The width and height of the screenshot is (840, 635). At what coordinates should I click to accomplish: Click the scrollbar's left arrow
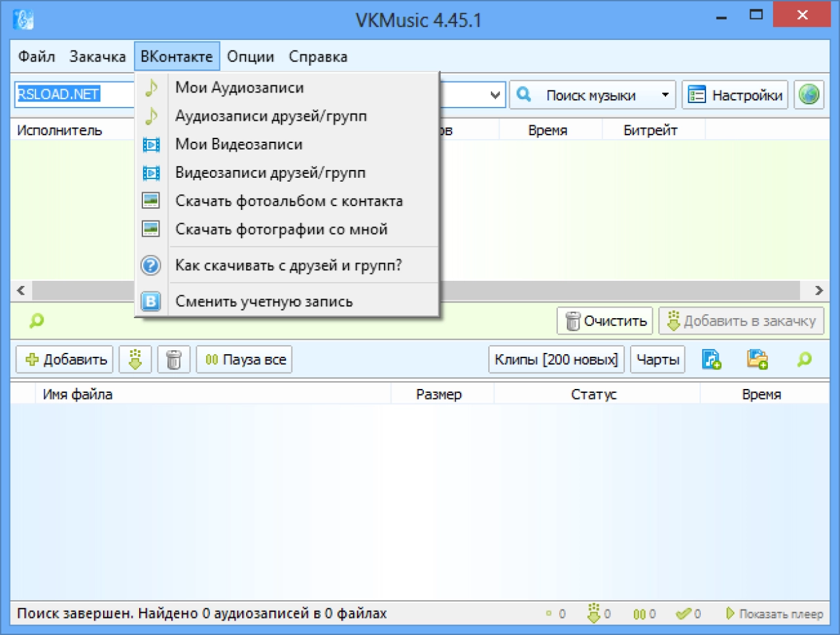[21, 290]
